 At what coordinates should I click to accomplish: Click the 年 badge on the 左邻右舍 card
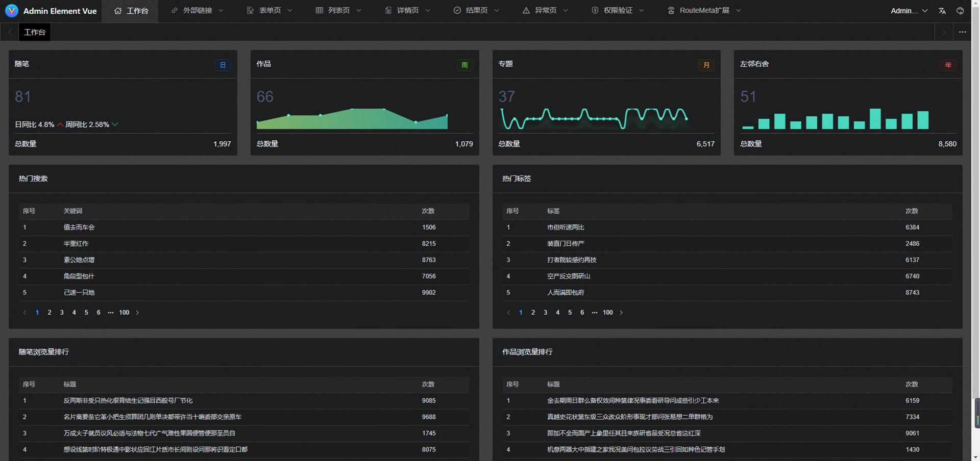pyautogui.click(x=948, y=65)
